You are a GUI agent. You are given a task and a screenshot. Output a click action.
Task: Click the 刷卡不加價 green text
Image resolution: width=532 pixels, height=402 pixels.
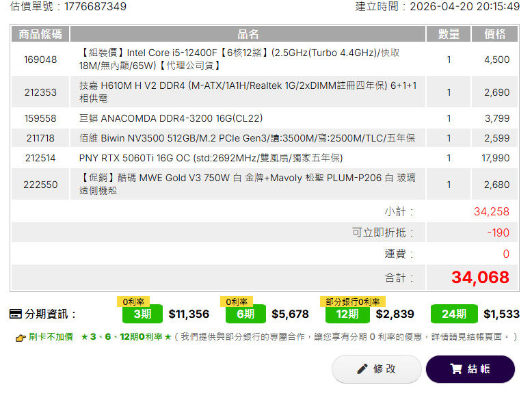pos(51,337)
